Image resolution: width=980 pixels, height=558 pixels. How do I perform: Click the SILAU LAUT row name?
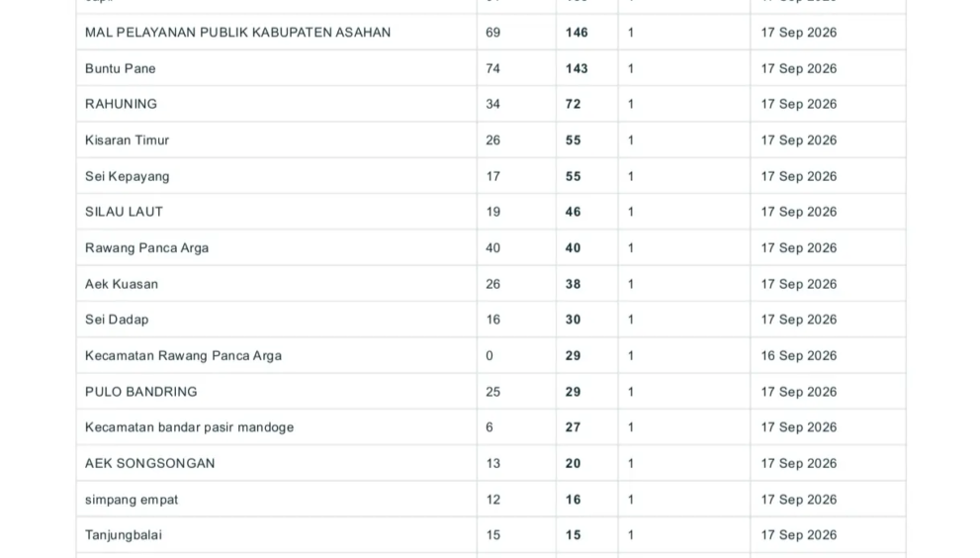pos(124,212)
